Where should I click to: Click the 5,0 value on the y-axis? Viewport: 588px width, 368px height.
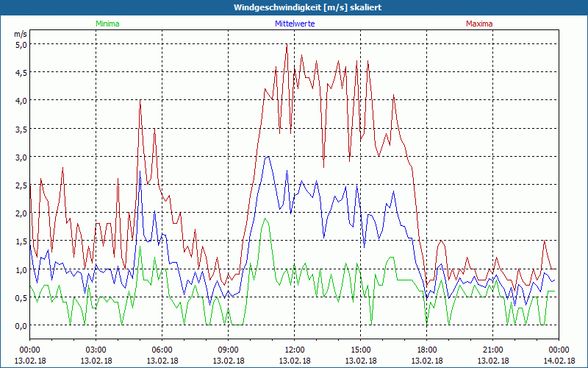[21, 44]
